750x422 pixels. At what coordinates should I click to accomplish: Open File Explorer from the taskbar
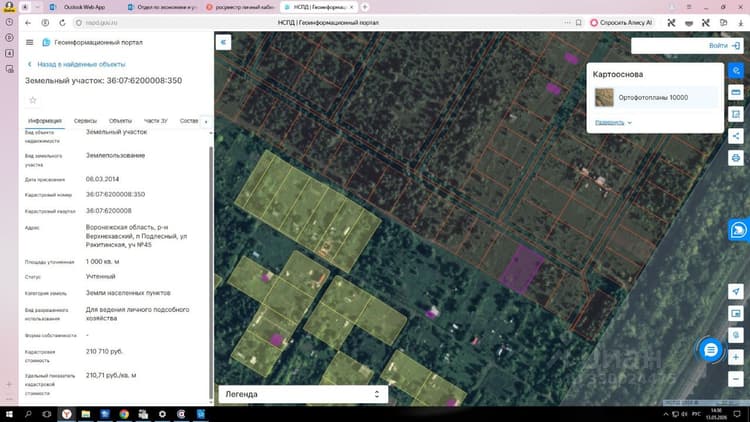tap(86, 414)
